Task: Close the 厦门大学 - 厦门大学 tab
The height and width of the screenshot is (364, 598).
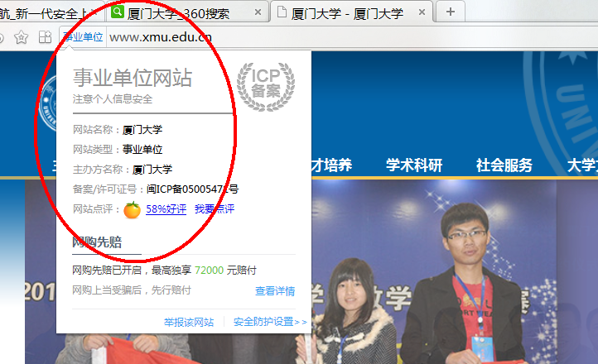Action: pyautogui.click(x=422, y=12)
